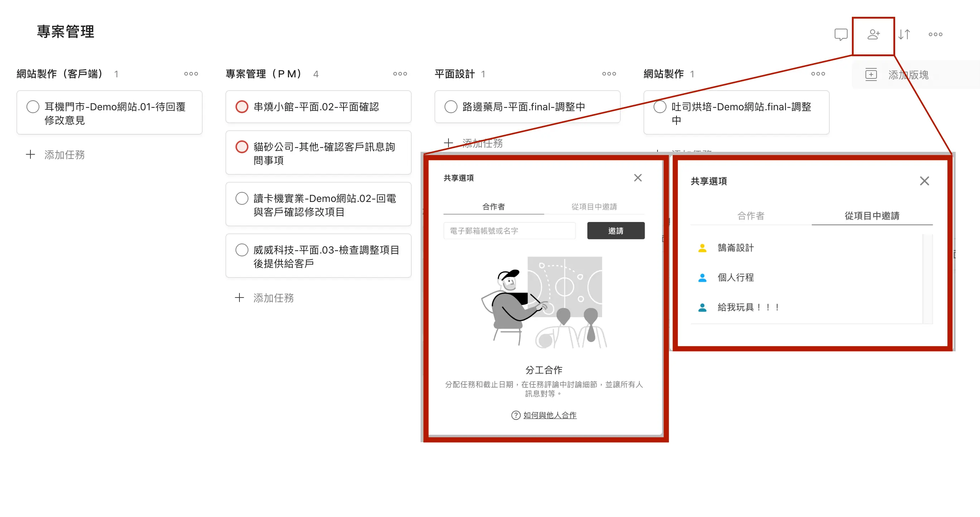
Task: Select 從項目中邀請 tab in left share dialog
Action: [x=594, y=207]
